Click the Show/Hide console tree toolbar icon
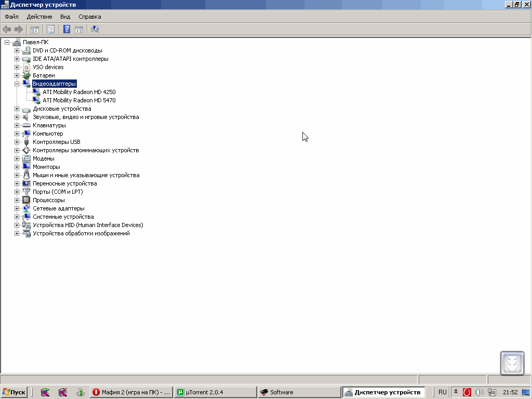532x399 pixels. click(x=35, y=29)
